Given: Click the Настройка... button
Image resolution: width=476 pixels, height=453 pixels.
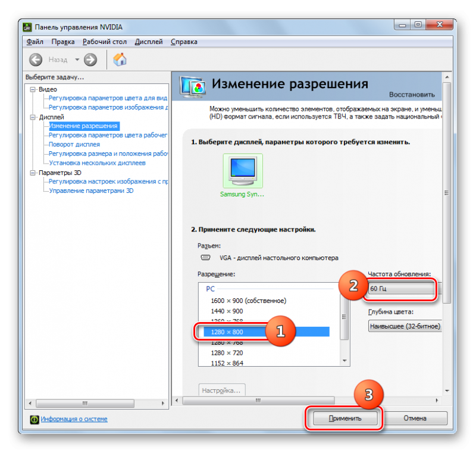Looking at the screenshot, I should (221, 390).
